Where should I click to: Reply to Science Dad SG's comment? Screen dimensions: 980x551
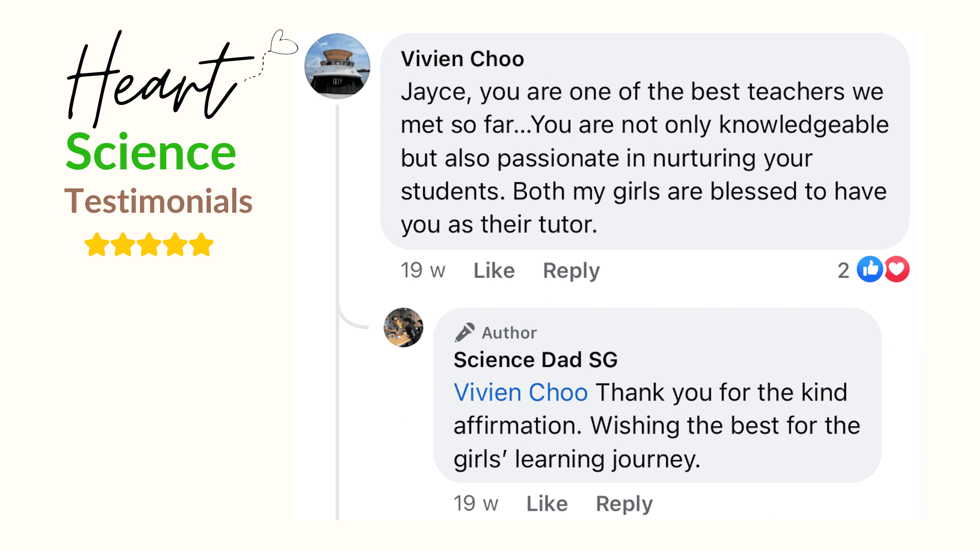point(624,504)
